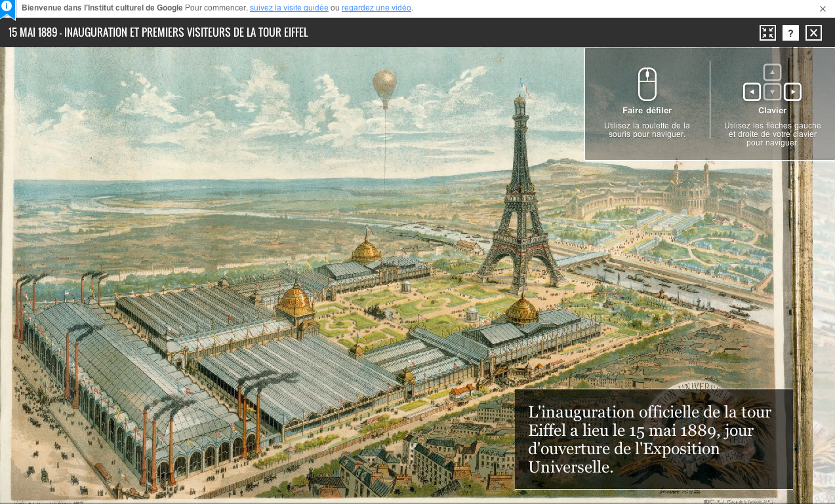The image size is (835, 504).
Task: Open the 'suivez la visite guidée' link
Action: (289, 8)
